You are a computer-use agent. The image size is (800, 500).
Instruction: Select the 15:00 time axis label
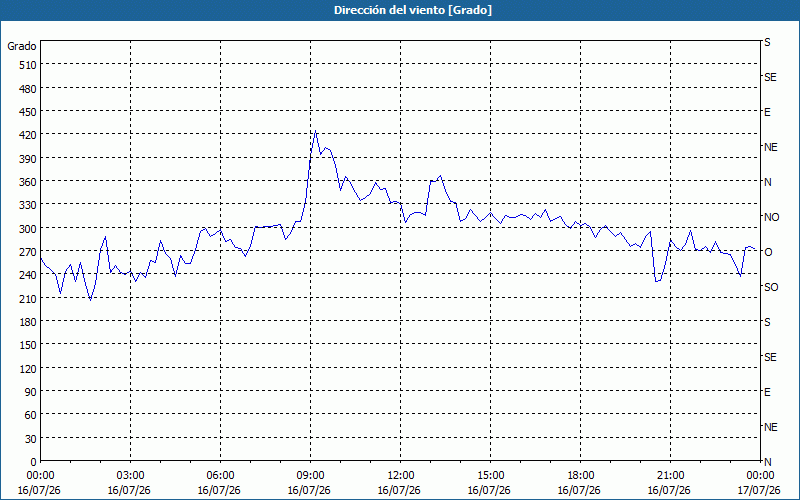(x=490, y=476)
